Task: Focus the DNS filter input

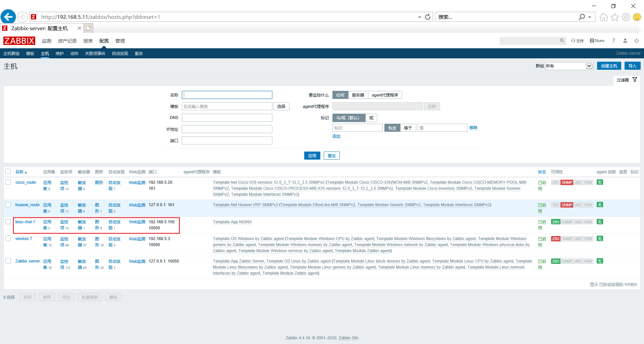Action: [x=227, y=118]
